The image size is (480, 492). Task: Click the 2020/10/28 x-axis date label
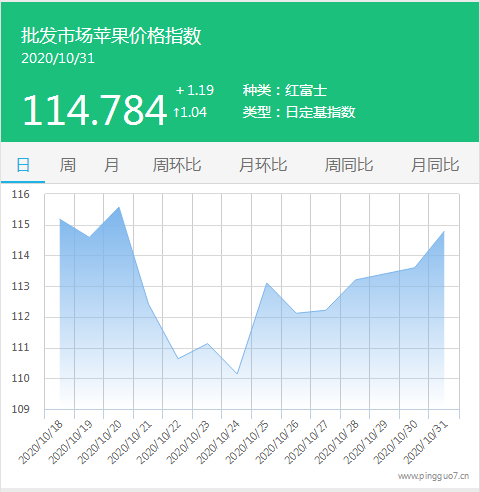[x=337, y=442]
